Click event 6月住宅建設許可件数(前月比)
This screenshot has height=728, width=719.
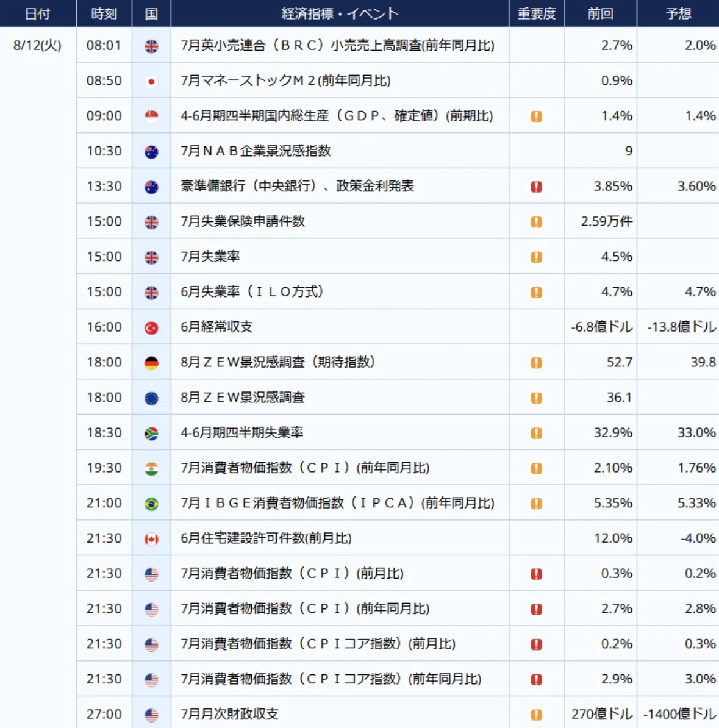tap(266, 538)
